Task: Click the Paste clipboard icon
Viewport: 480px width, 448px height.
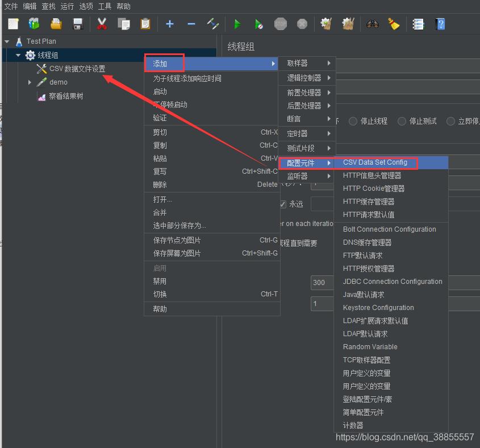Action: (145, 24)
